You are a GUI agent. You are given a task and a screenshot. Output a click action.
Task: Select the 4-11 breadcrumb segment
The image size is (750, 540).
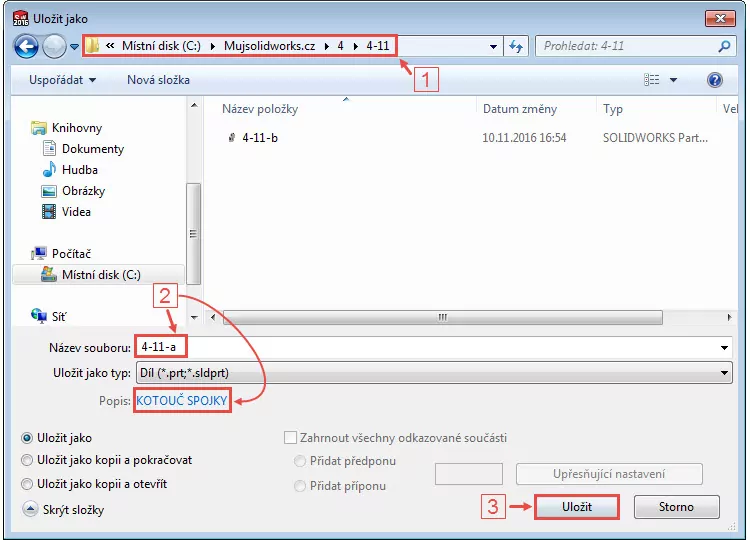tap(377, 46)
